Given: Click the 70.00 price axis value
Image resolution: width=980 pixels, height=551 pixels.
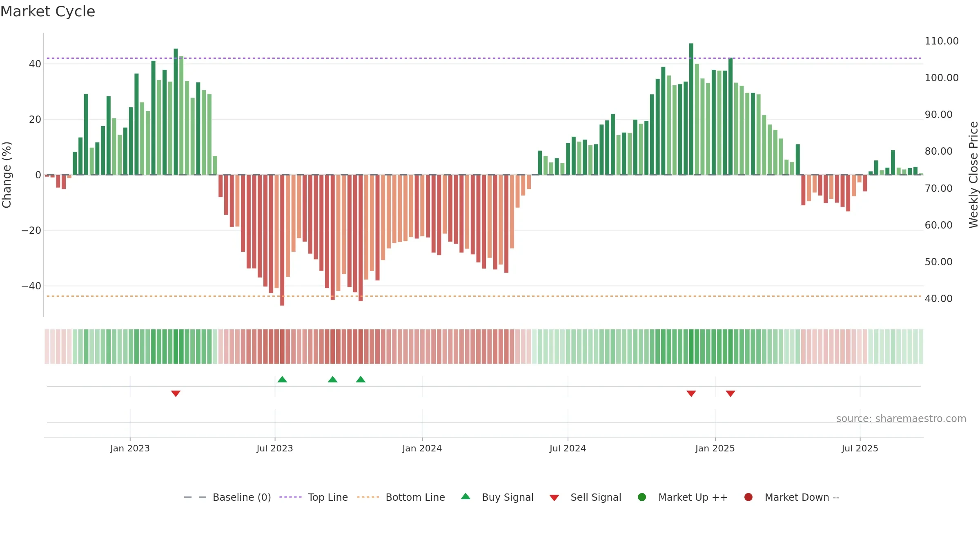Looking at the screenshot, I should pyautogui.click(x=938, y=189).
